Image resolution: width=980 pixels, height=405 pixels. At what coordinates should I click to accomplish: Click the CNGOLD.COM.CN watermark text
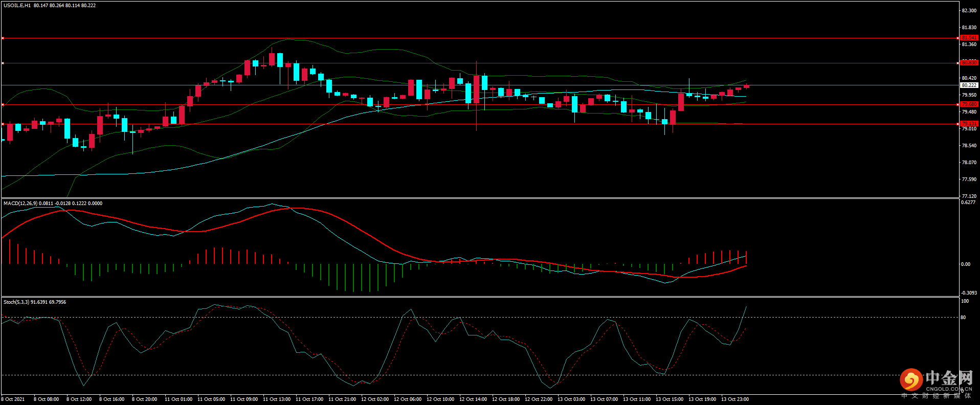click(949, 389)
